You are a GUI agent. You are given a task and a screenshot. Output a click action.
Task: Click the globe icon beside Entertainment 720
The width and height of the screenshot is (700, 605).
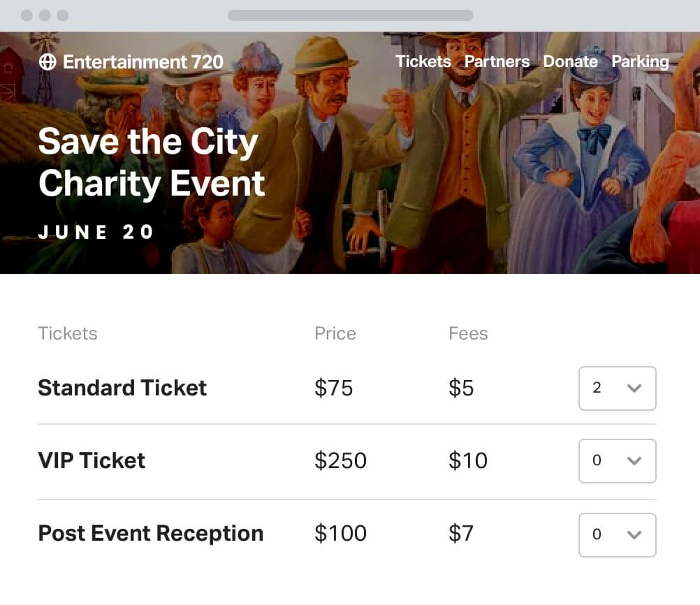coord(47,61)
